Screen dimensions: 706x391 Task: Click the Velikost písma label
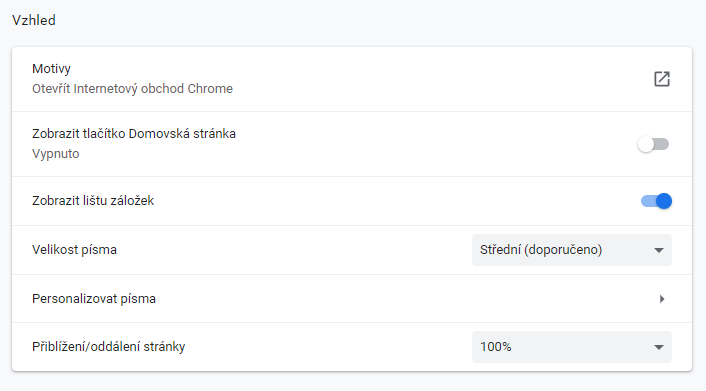(74, 250)
